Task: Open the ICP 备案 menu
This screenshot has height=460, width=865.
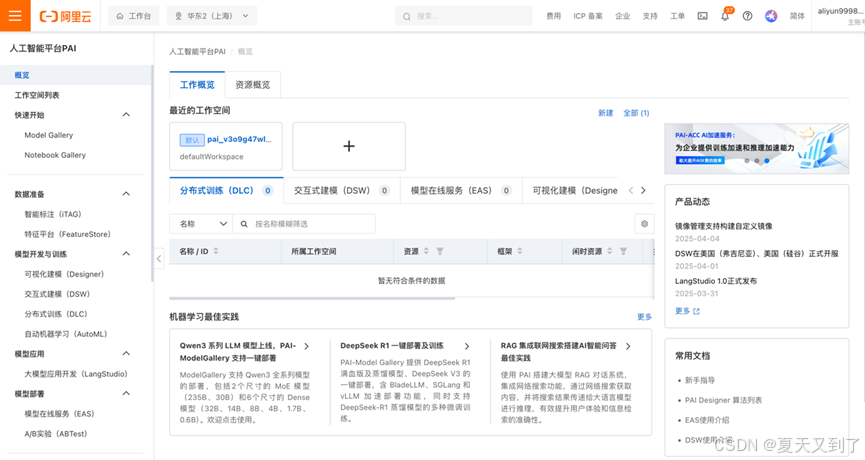Action: (588, 16)
